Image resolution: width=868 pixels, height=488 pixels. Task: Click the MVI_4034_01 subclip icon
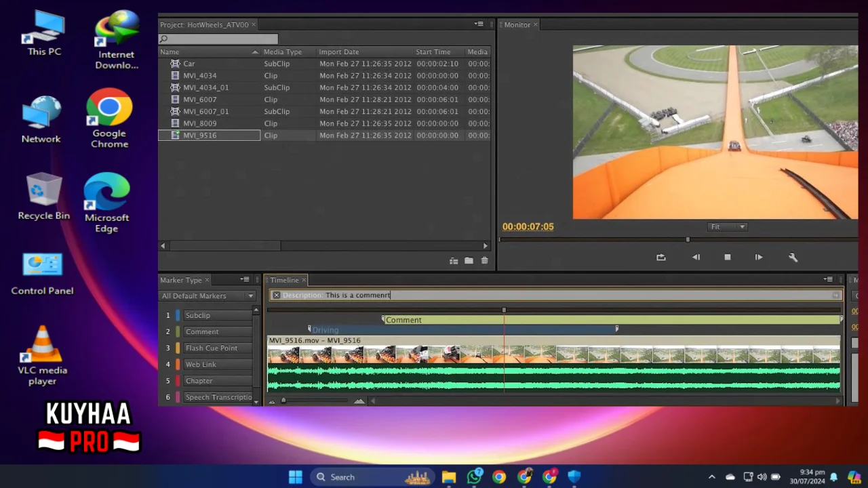(175, 87)
